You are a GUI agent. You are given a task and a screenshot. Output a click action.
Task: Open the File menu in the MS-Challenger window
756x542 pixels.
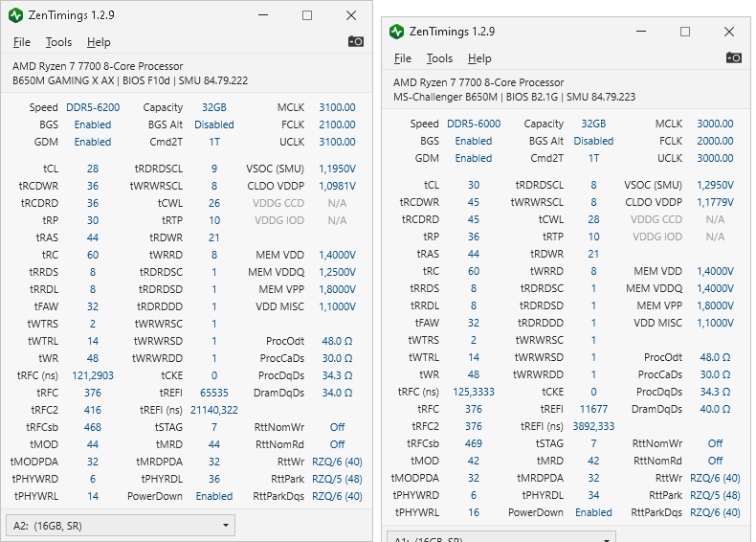403,58
